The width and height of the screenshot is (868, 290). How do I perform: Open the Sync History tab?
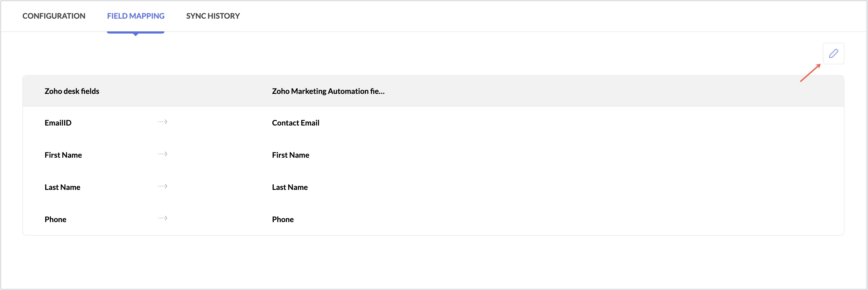[x=213, y=16]
